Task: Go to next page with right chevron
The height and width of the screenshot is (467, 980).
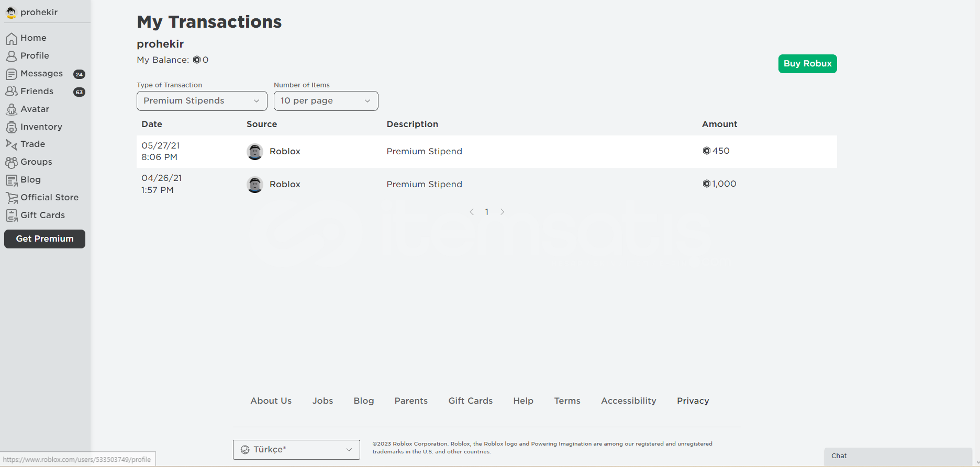Action: coord(502,212)
